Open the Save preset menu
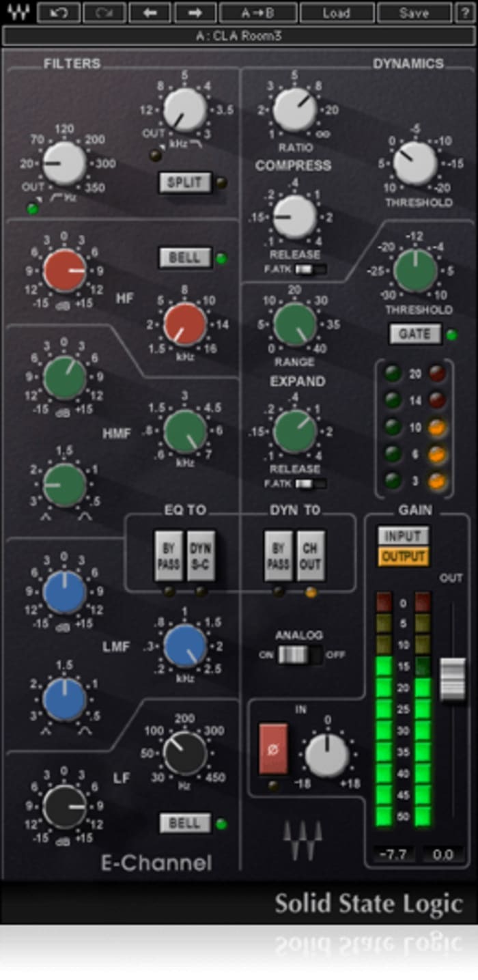Screen dimensions: 478x980 [414, 12]
